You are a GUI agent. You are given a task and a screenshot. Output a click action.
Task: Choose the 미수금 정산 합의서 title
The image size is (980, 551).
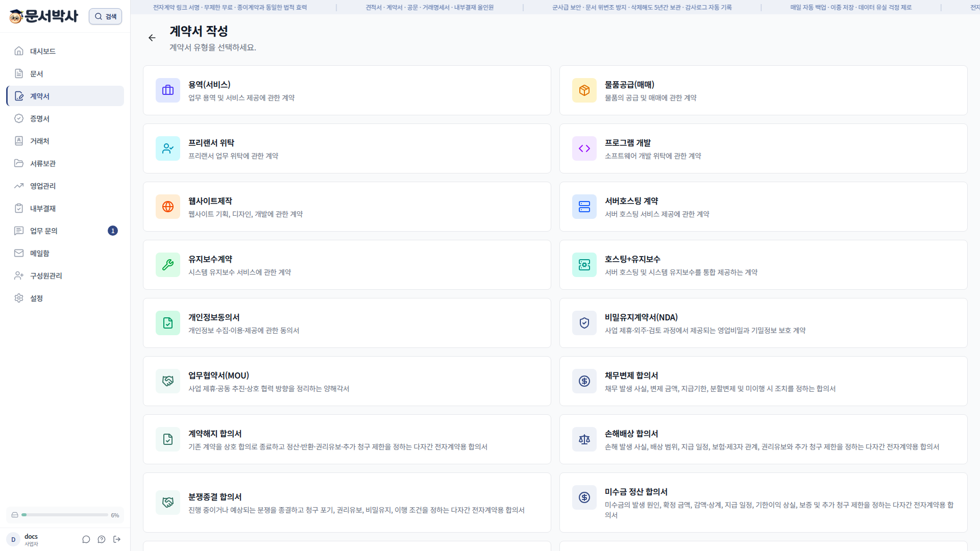(636, 492)
